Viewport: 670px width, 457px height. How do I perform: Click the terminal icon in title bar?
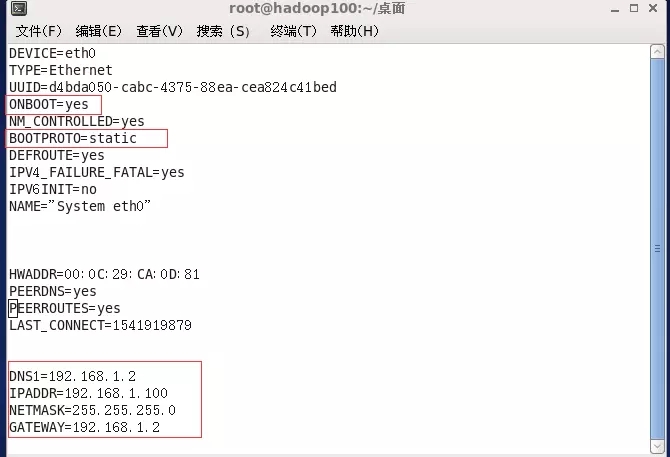tap(17, 10)
